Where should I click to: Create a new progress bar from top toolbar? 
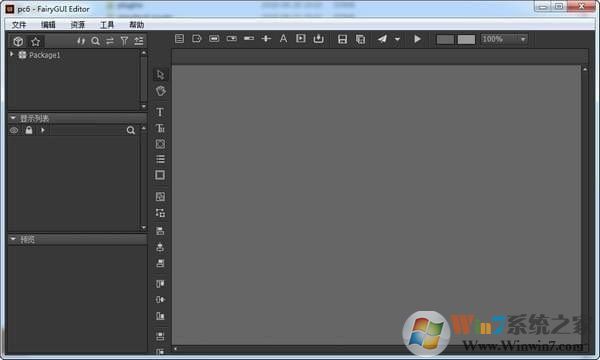(x=249, y=39)
